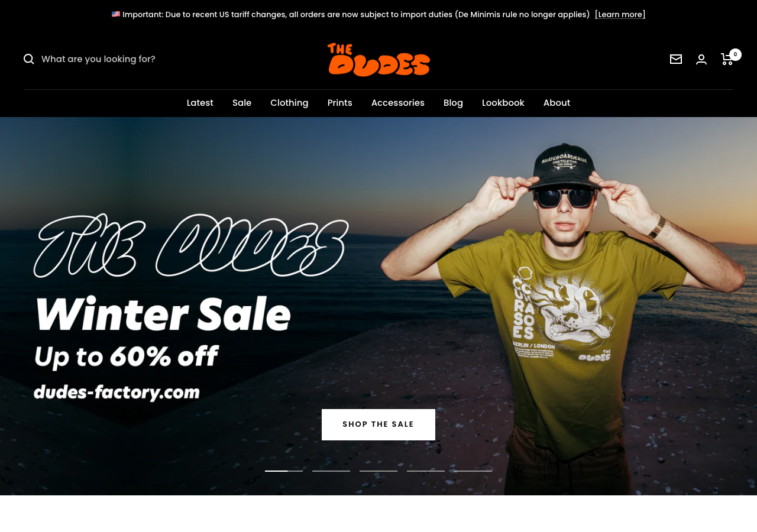Go to the Latest menu item

click(200, 103)
